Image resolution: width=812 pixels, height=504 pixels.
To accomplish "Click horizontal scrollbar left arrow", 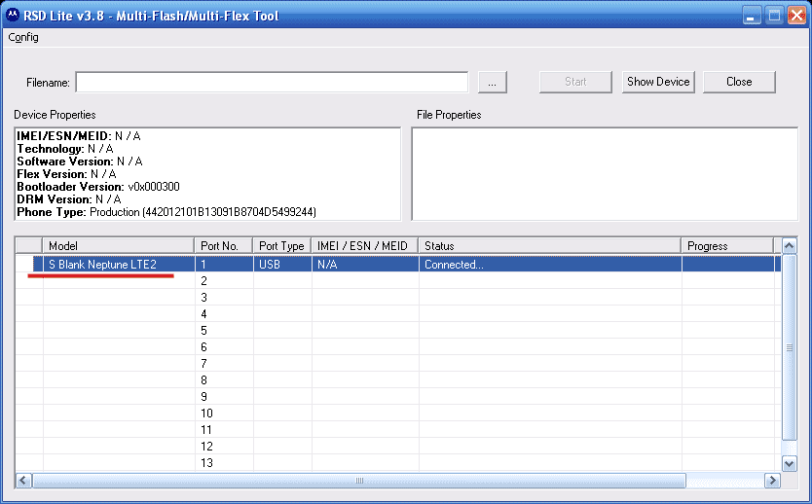I will [23, 481].
